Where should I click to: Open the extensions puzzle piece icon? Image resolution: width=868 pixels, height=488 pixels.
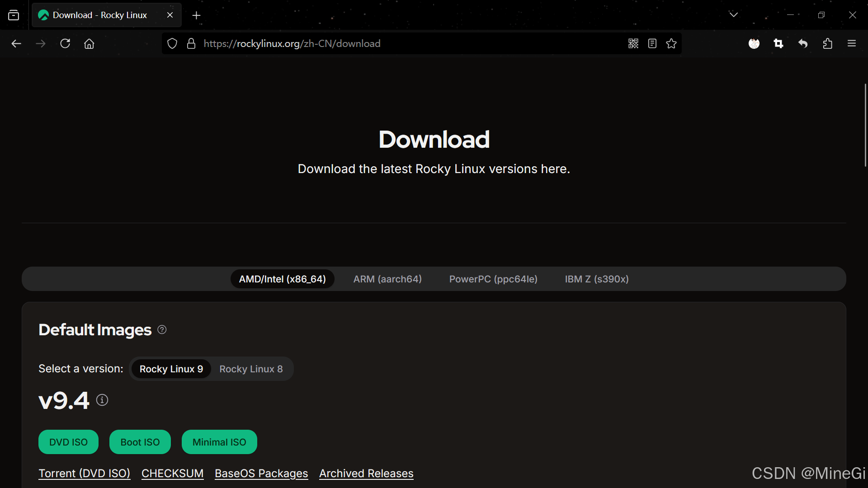coord(827,43)
